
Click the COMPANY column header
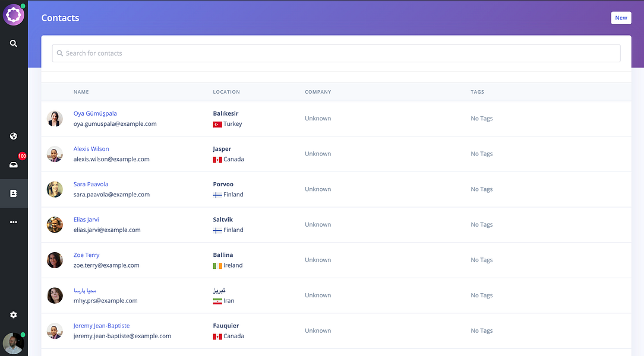tap(318, 92)
